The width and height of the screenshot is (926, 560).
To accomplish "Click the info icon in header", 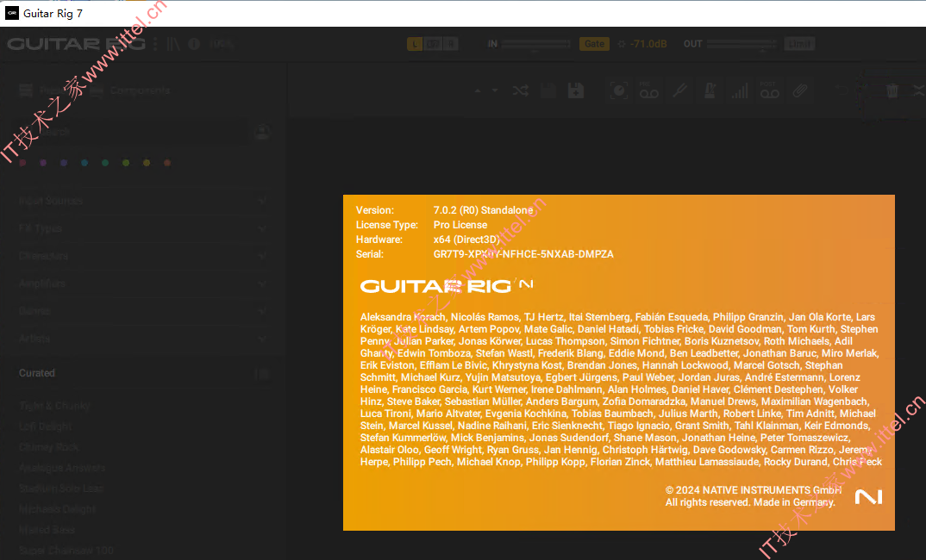I will (x=194, y=44).
